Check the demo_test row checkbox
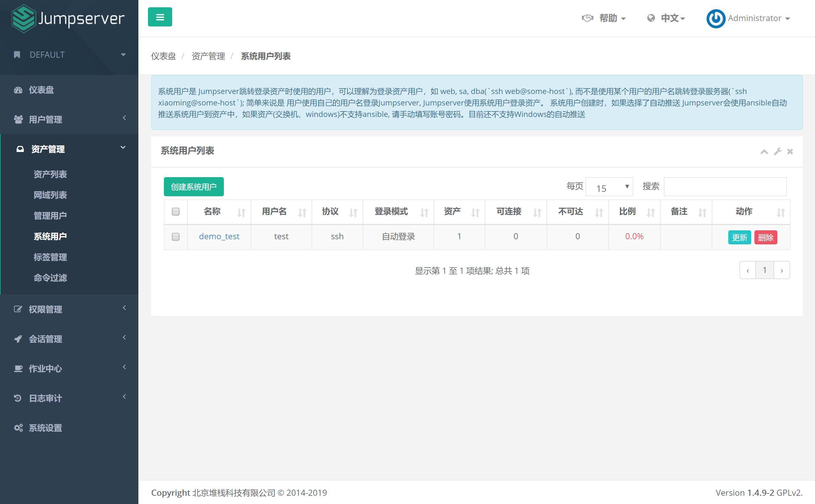The height and width of the screenshot is (504, 815). (175, 237)
